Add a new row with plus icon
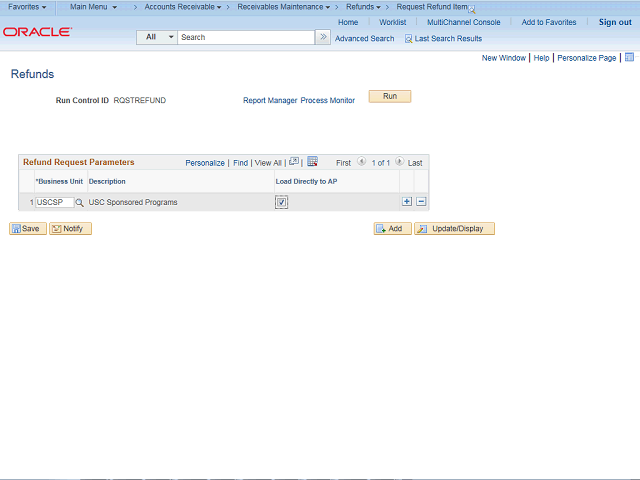This screenshot has width=640, height=480. (407, 202)
